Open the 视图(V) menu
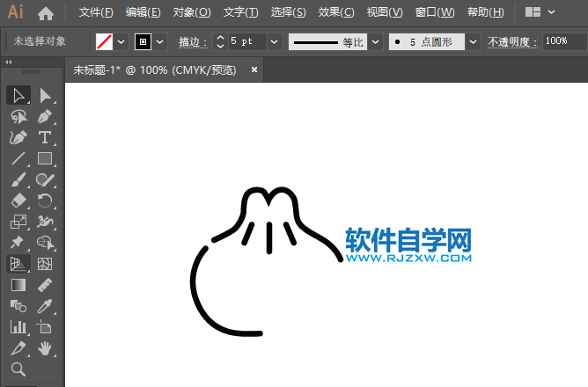The width and height of the screenshot is (588, 387). click(385, 12)
